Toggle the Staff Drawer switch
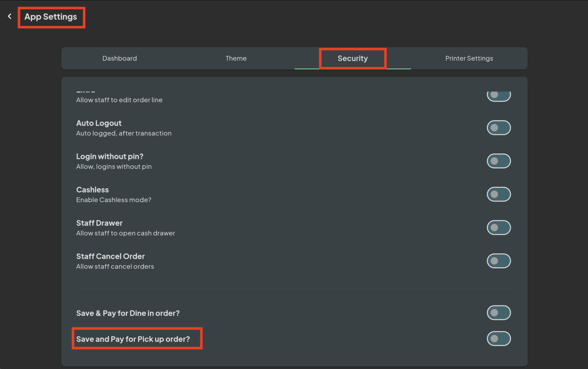 (x=498, y=228)
